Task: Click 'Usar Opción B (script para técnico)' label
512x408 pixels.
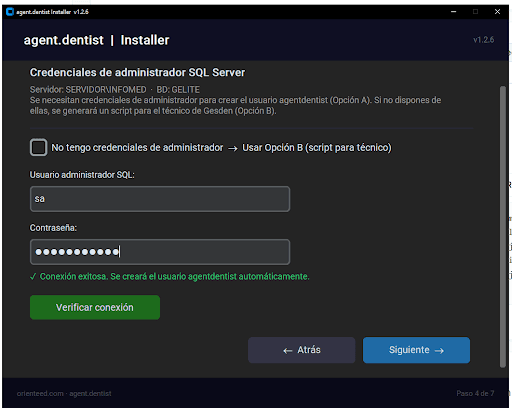Action: tap(317, 148)
